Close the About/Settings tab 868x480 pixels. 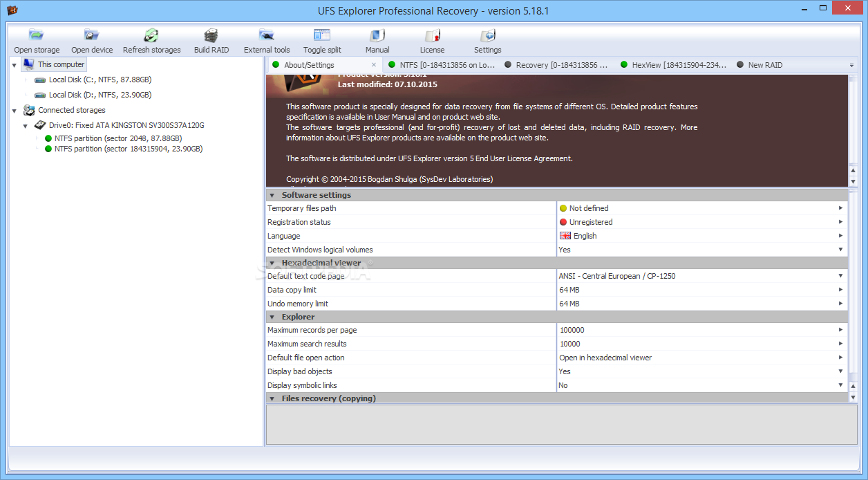374,65
